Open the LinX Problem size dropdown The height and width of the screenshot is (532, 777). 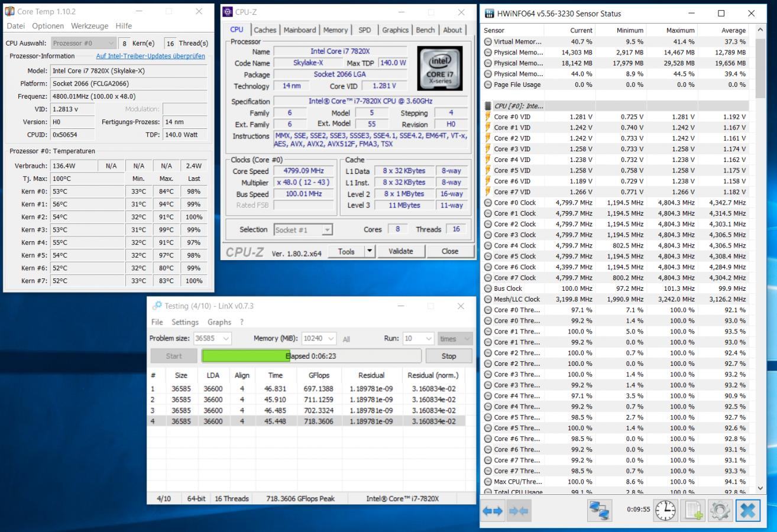point(213,339)
